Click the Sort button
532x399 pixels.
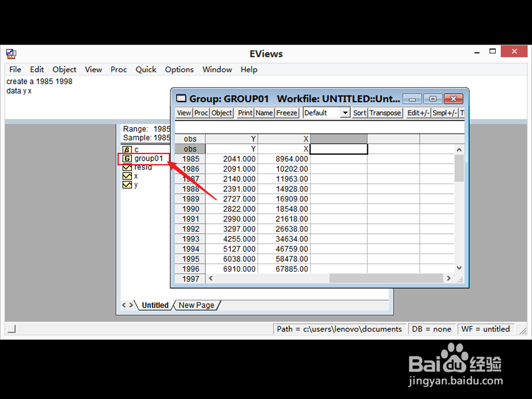coord(360,113)
